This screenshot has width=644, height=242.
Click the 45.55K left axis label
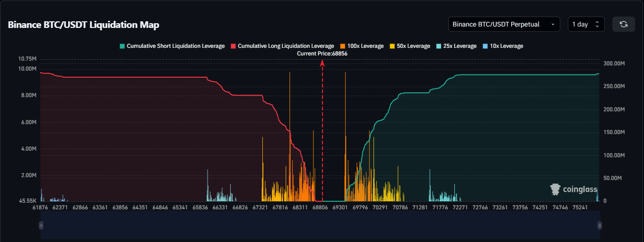pyautogui.click(x=27, y=201)
